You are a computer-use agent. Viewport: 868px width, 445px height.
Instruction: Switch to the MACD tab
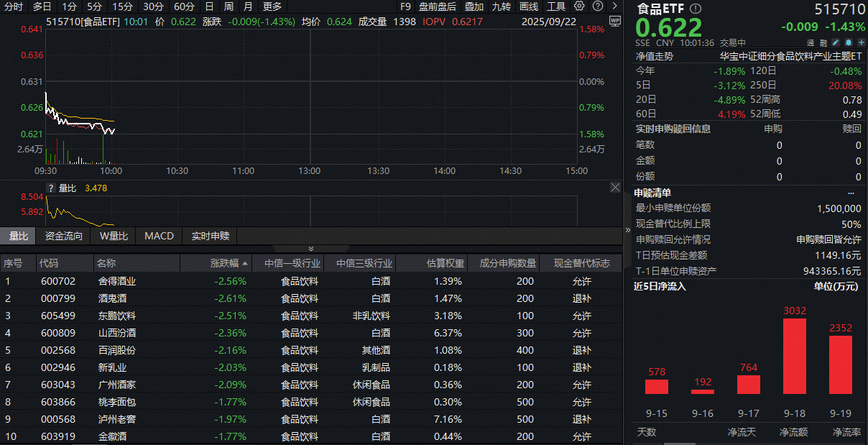click(x=158, y=235)
